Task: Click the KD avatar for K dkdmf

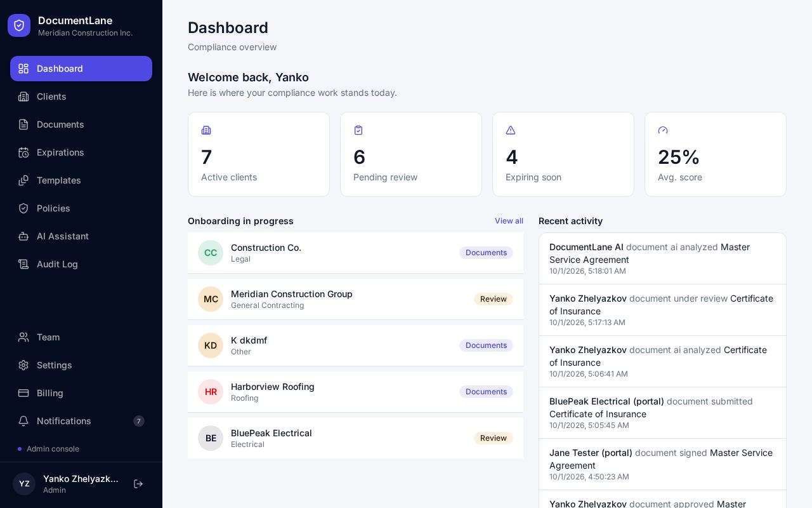Action: [x=211, y=345]
